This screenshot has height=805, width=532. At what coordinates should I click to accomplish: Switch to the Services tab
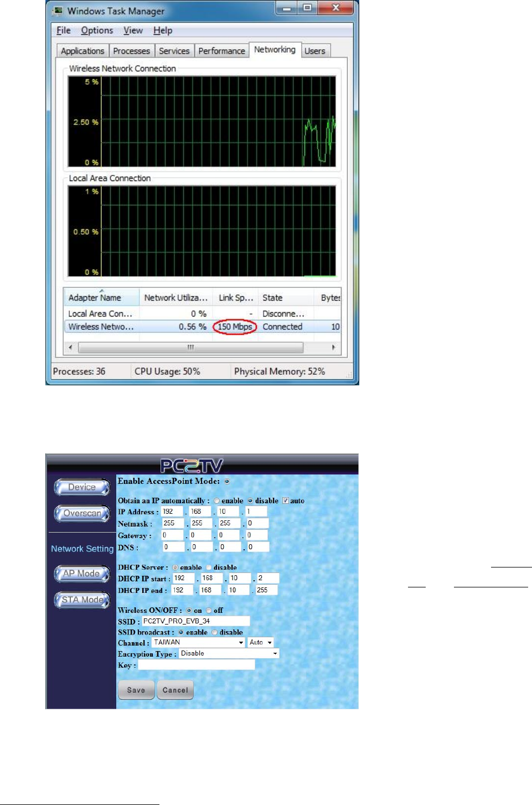click(174, 51)
